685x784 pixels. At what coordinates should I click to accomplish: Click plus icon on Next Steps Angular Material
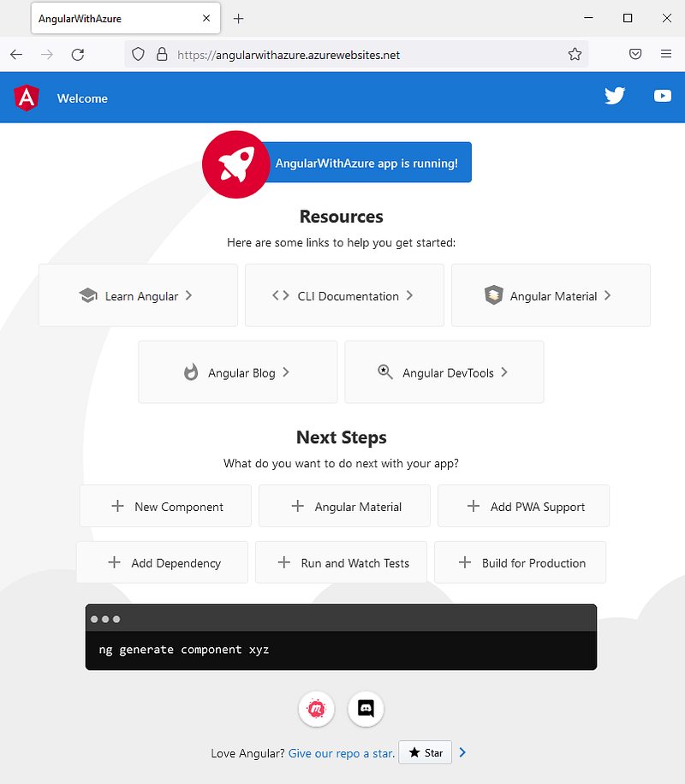(298, 506)
